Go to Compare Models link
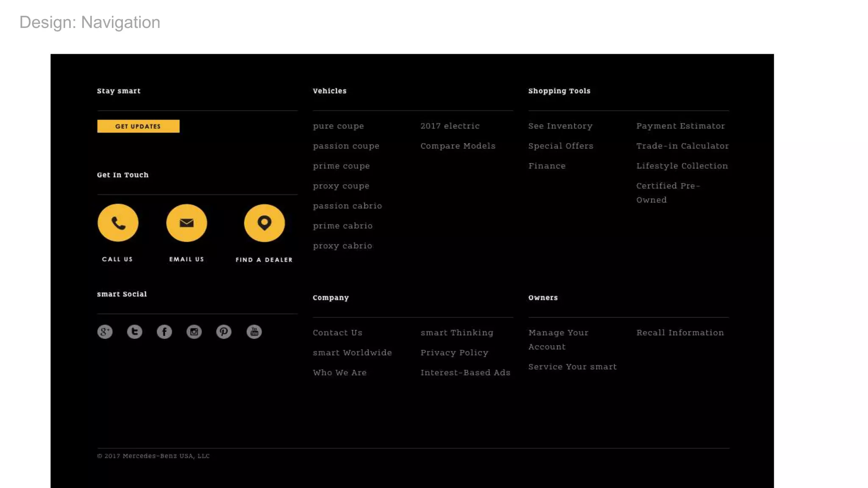 coord(458,146)
